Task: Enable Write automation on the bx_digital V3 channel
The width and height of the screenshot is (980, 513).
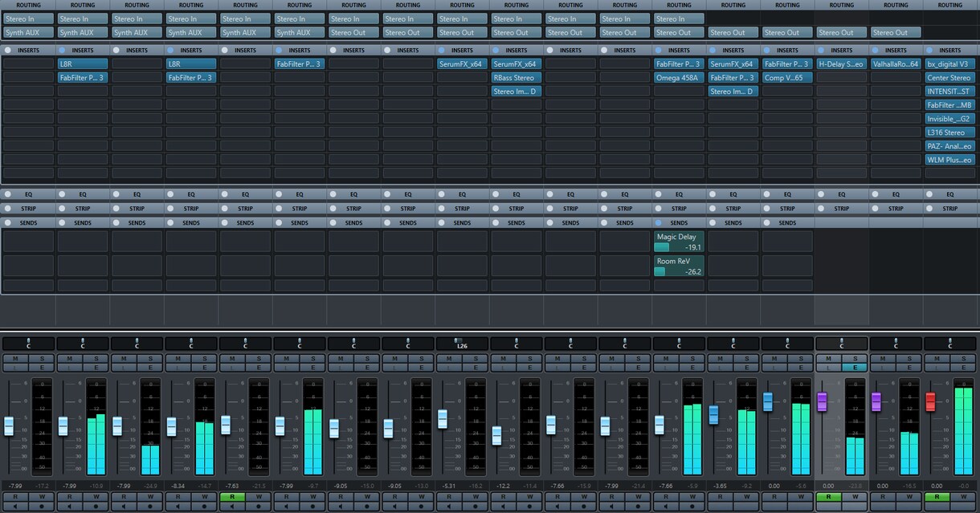Action: click(963, 497)
